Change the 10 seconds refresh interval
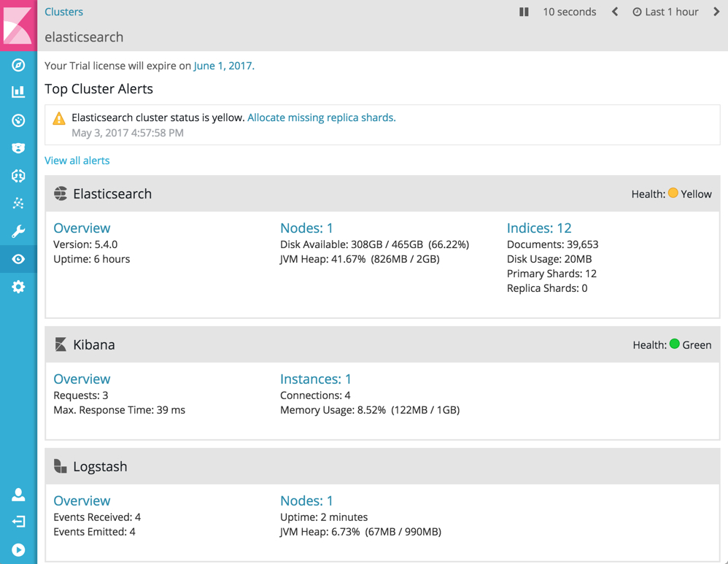Image resolution: width=728 pixels, height=564 pixels. 569,12
